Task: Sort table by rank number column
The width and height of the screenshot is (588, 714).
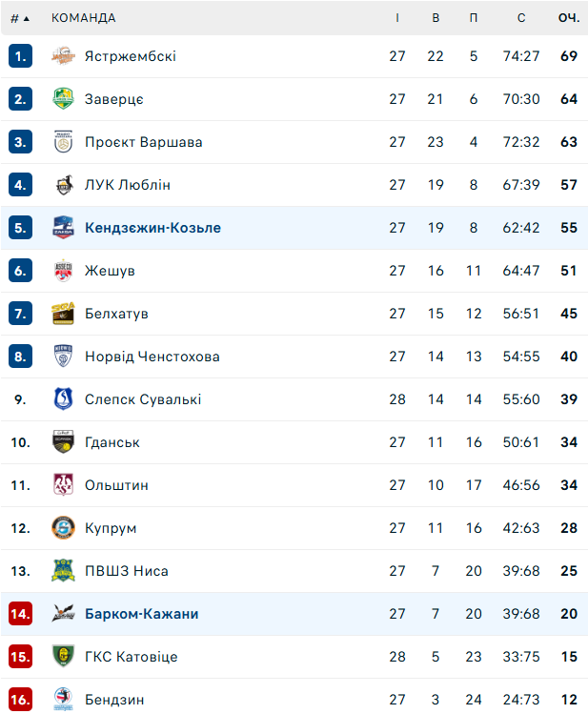Action: (19, 18)
